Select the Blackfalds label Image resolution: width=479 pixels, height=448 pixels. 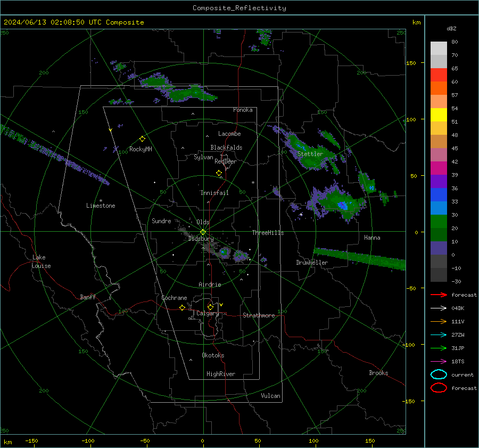226,148
